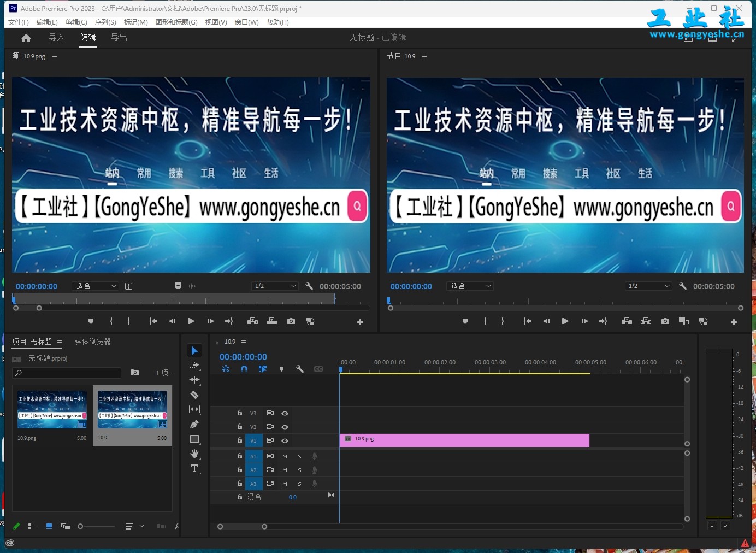Screen dimensions: 756x553
Task: Select the Razor tool
Action: coord(194,395)
